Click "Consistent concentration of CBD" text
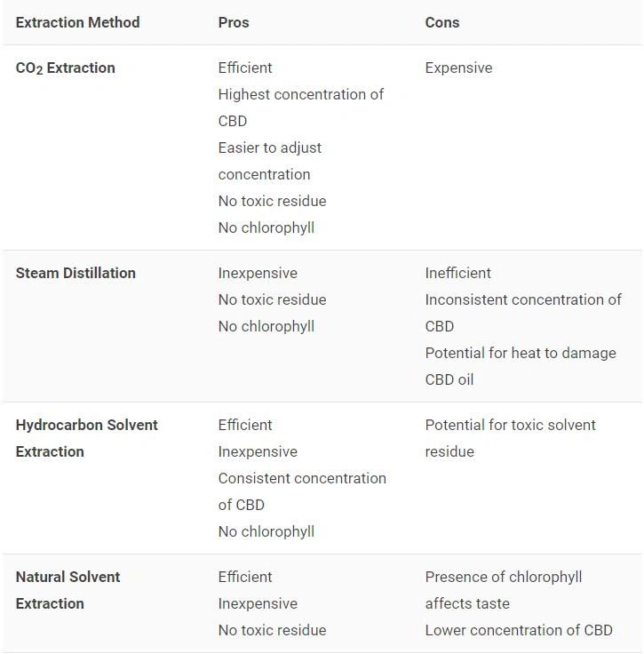Screen dimensions: 644x654 (x=302, y=491)
